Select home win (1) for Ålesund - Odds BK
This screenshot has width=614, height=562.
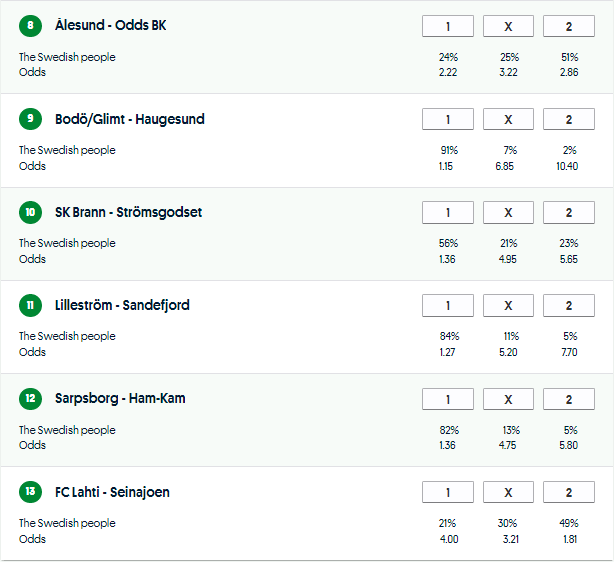tap(448, 26)
